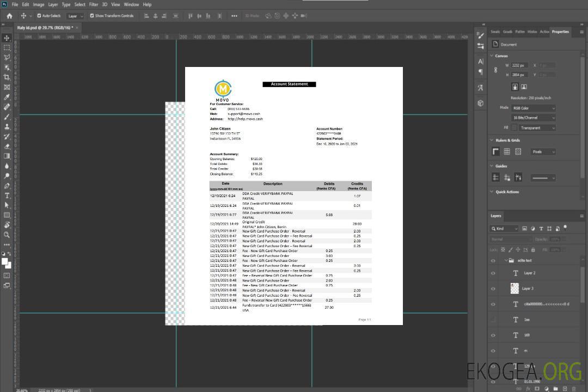The height and width of the screenshot is (392, 588).
Task: Hide the '169' text layer
Action: 493,335
